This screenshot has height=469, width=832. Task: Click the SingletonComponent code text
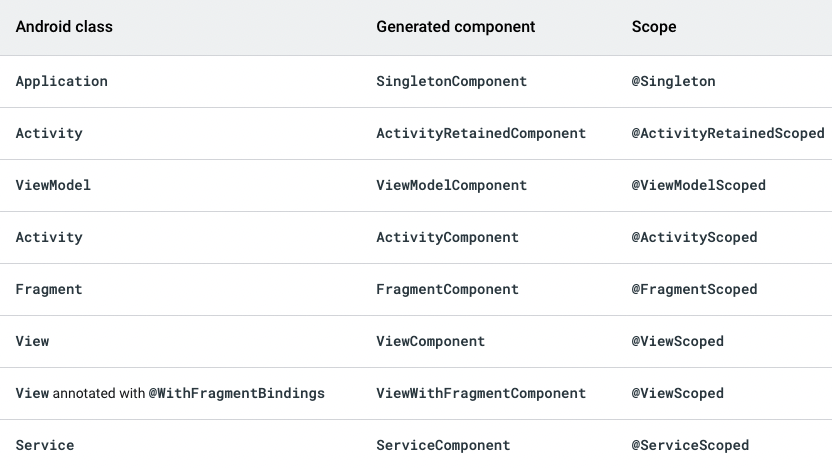click(x=452, y=81)
